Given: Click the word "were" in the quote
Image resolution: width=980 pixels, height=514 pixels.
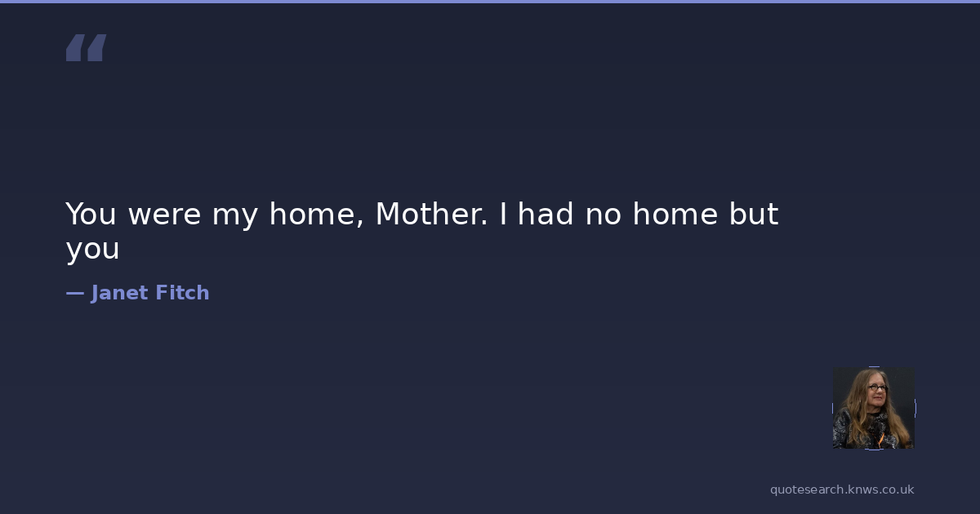Looking at the screenshot, I should 163,215.
